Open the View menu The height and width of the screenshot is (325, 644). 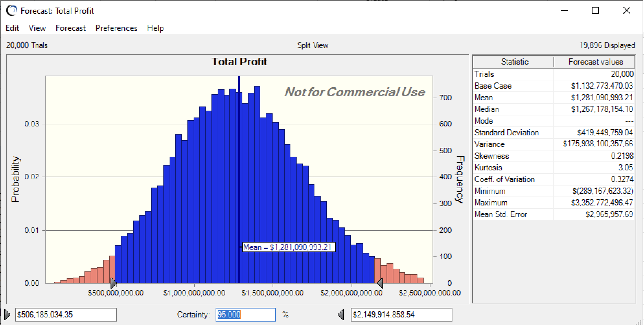[37, 28]
